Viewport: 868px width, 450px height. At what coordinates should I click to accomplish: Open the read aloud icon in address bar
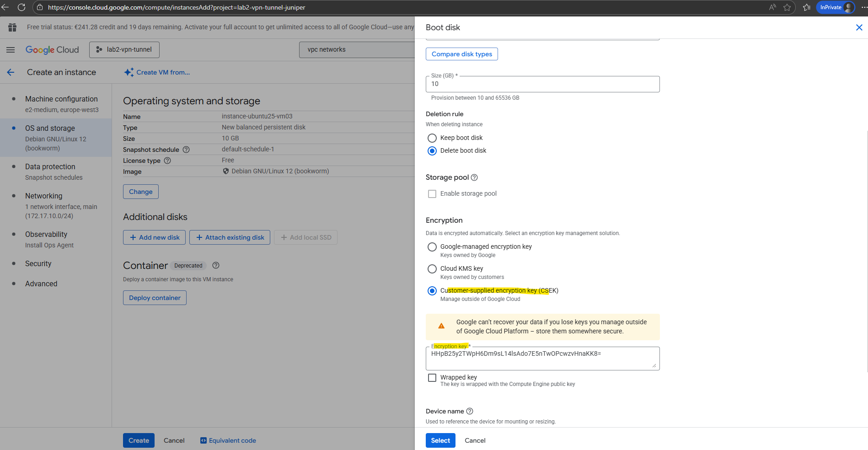(x=772, y=7)
